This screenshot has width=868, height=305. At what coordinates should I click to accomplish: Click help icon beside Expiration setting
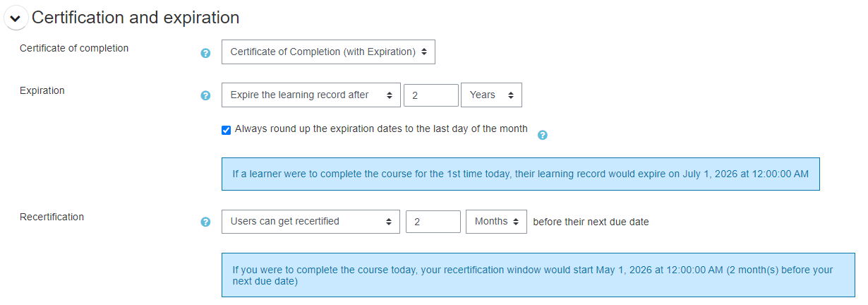pyautogui.click(x=205, y=96)
